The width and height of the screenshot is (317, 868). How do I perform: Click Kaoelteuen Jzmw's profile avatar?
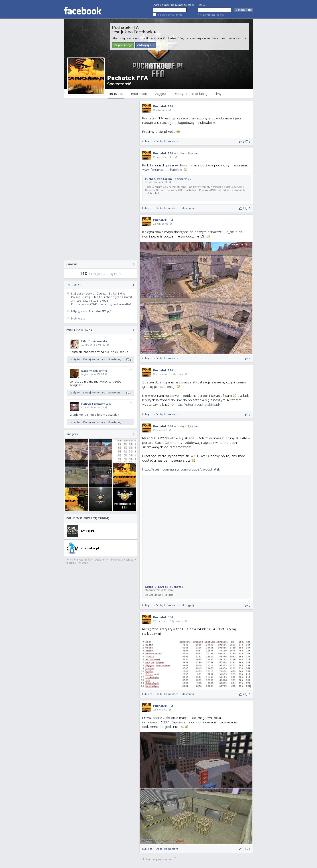click(74, 373)
